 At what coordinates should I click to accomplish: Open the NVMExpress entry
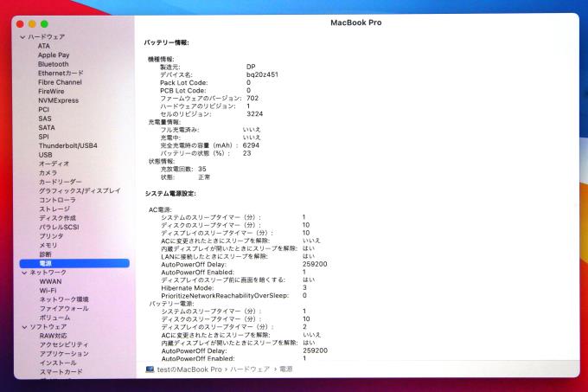coord(59,100)
